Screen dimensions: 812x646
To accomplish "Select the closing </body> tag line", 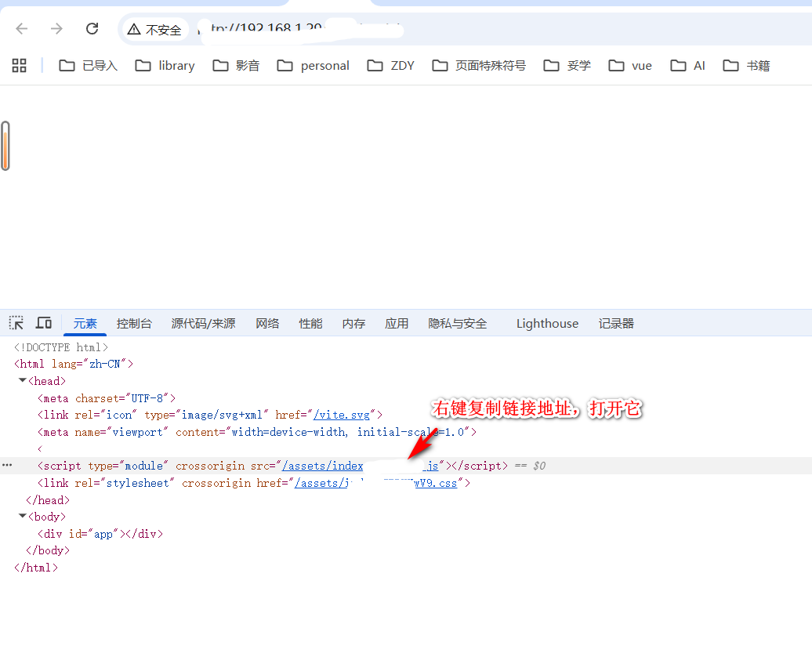I will 48,550.
